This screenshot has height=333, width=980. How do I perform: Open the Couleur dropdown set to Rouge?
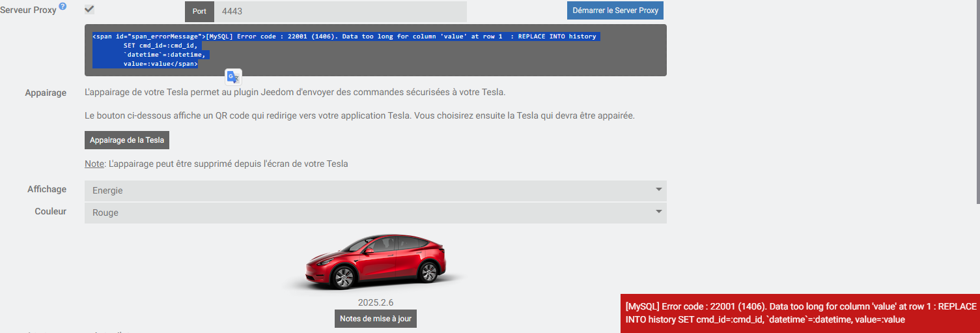click(376, 213)
